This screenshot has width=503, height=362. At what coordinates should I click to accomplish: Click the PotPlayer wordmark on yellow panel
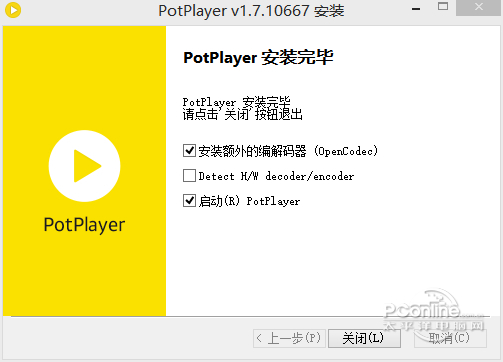84,225
